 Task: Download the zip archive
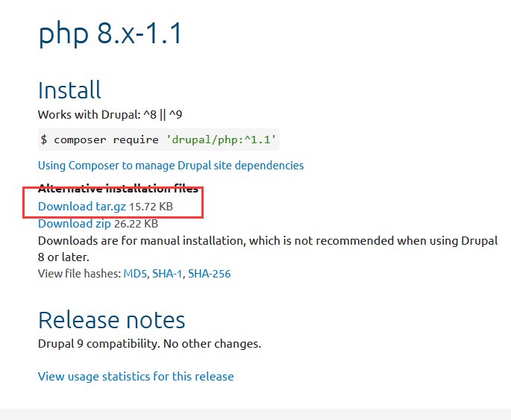tap(75, 224)
